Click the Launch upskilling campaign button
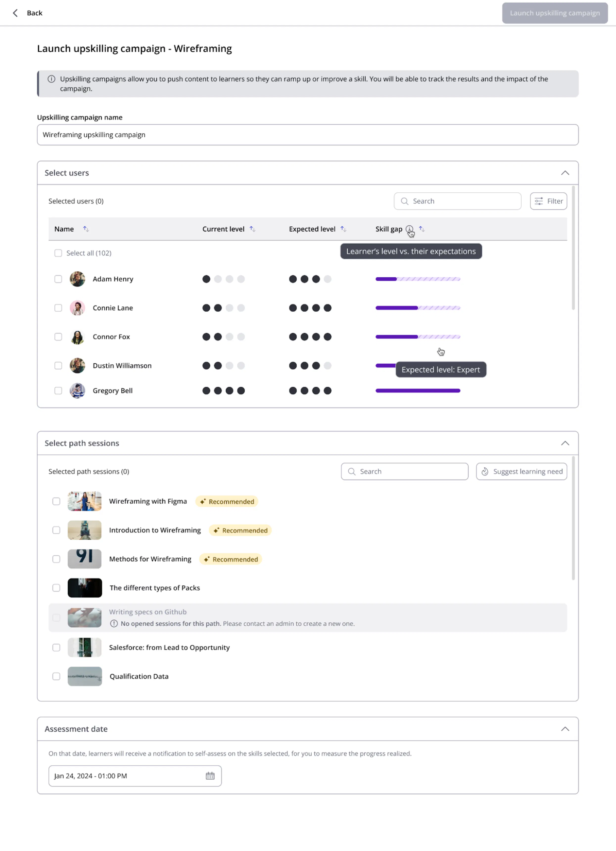 tap(555, 13)
